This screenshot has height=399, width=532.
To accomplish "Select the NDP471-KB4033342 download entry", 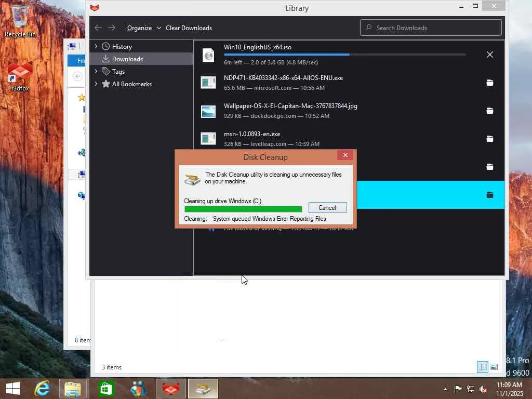I will 349,83.
